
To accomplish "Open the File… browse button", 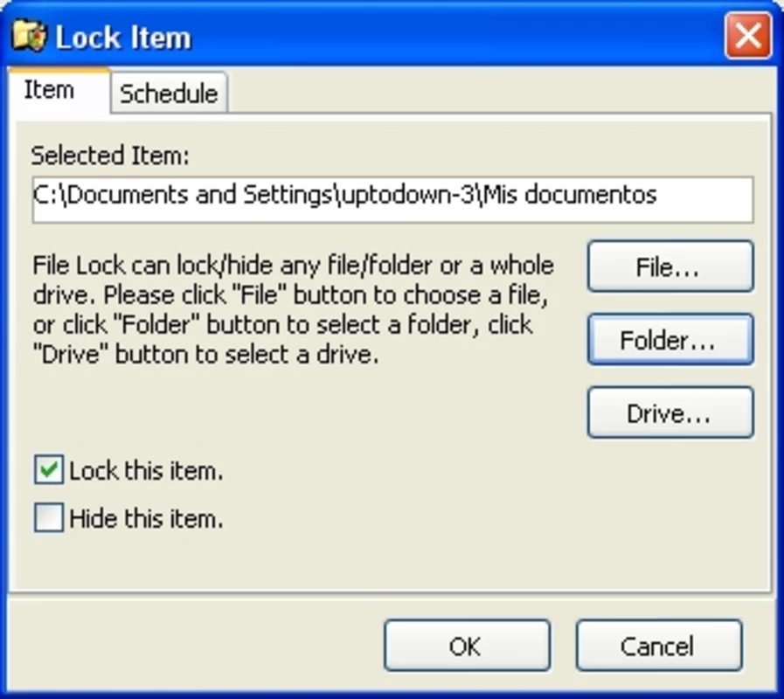I will pos(670,266).
